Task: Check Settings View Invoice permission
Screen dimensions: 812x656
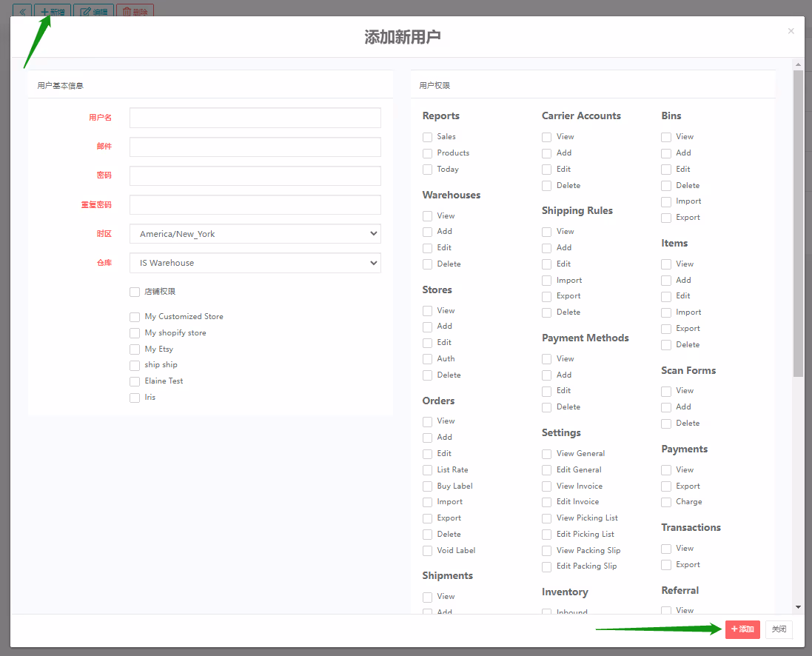Action: (546, 486)
